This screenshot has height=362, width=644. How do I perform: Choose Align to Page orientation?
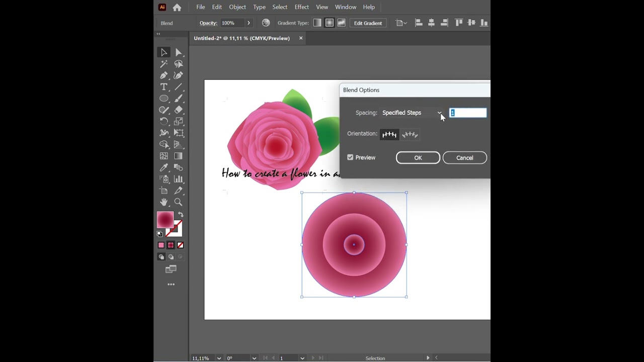(389, 134)
